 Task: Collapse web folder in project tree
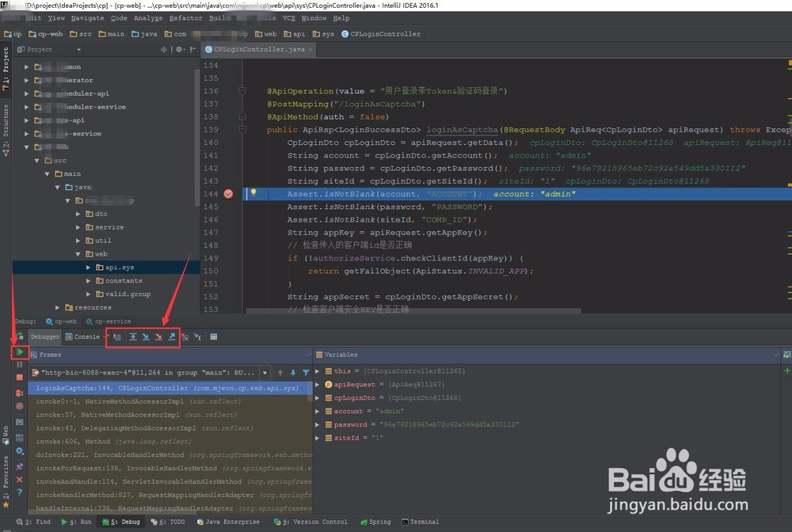(78, 254)
